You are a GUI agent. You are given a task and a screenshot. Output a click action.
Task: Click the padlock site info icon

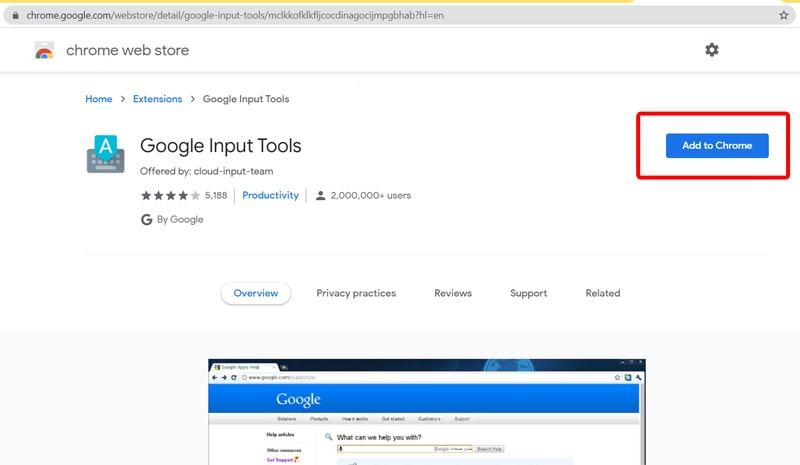15,15
